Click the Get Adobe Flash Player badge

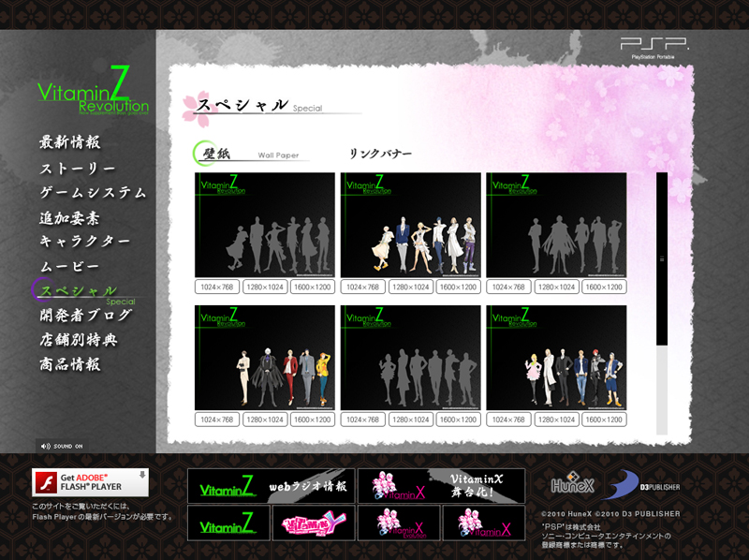[90, 482]
